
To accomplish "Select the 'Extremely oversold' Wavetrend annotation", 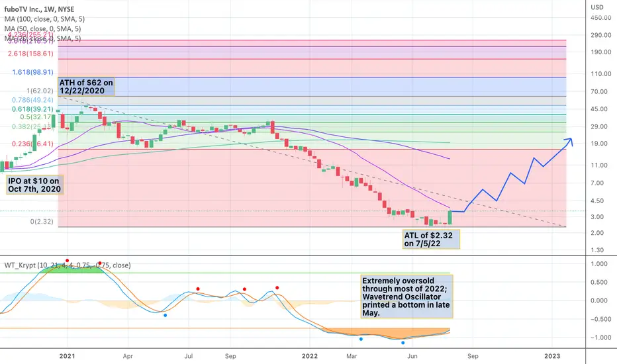I will coord(407,296).
